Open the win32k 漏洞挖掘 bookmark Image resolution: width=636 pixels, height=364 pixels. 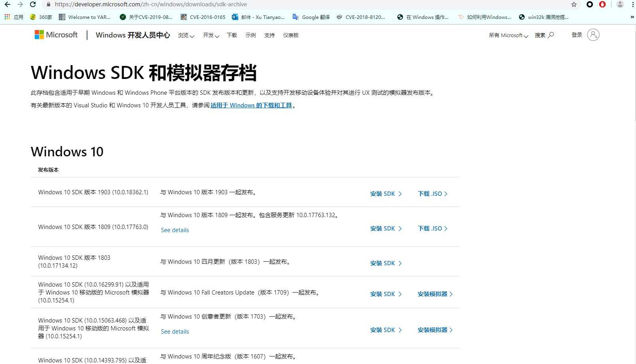(x=544, y=17)
